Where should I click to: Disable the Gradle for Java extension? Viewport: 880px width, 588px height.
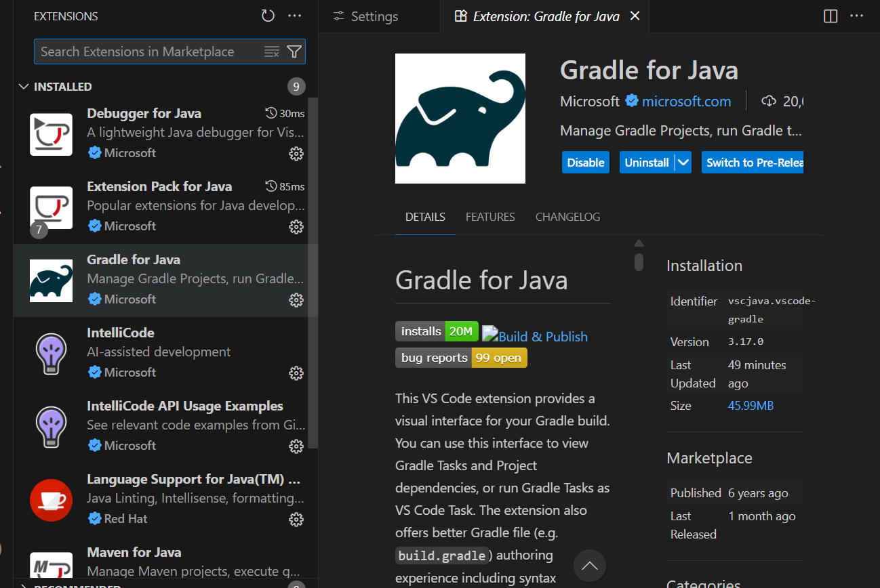coord(585,162)
